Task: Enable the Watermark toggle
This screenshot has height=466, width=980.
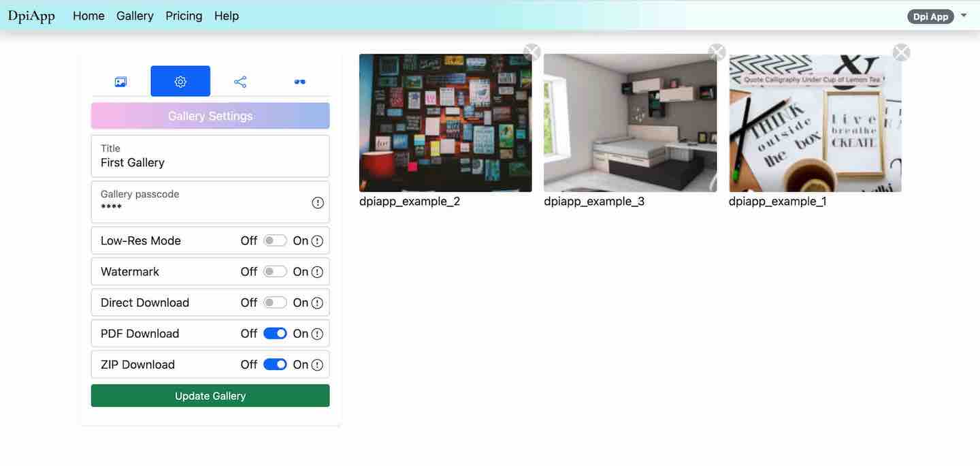Action: tap(275, 272)
